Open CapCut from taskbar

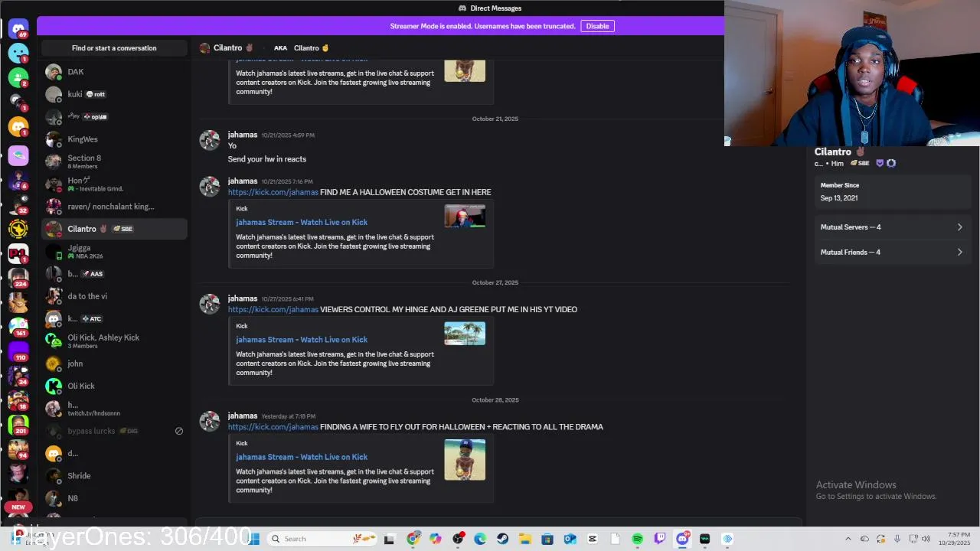[x=592, y=539]
